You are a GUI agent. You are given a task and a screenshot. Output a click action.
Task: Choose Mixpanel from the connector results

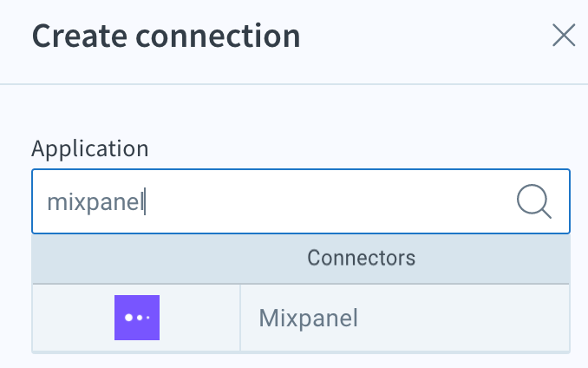(308, 319)
